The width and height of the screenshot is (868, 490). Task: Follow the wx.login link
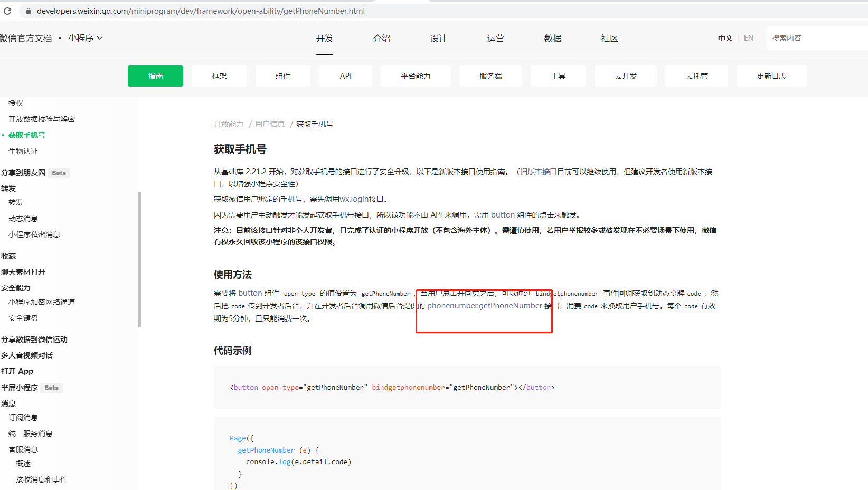tap(354, 199)
